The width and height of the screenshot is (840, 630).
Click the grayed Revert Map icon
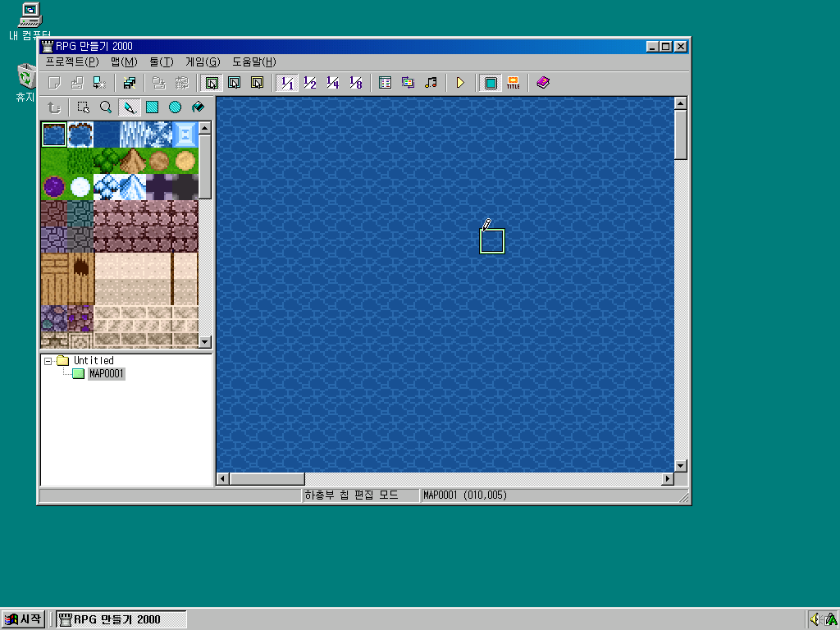(x=182, y=83)
